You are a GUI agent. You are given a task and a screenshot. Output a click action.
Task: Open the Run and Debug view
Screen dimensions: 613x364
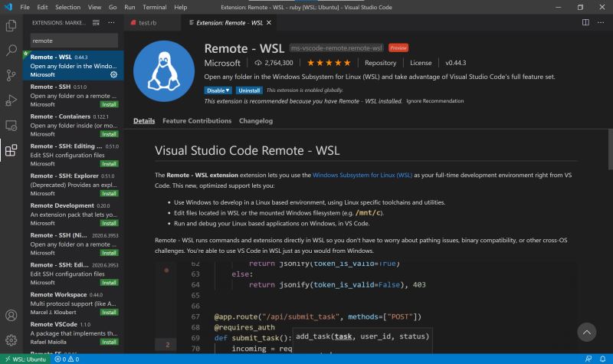pyautogui.click(x=11, y=100)
